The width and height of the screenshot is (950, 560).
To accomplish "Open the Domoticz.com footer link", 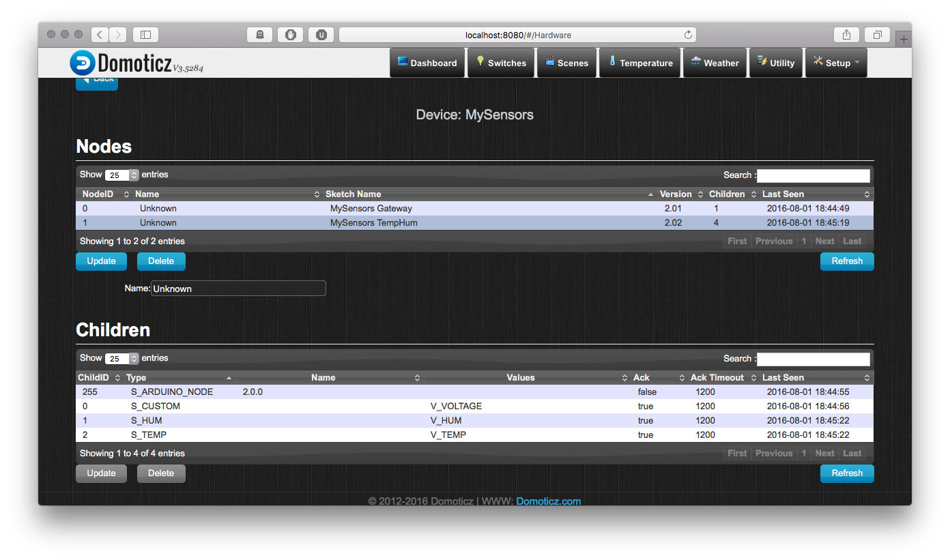I will point(549,501).
